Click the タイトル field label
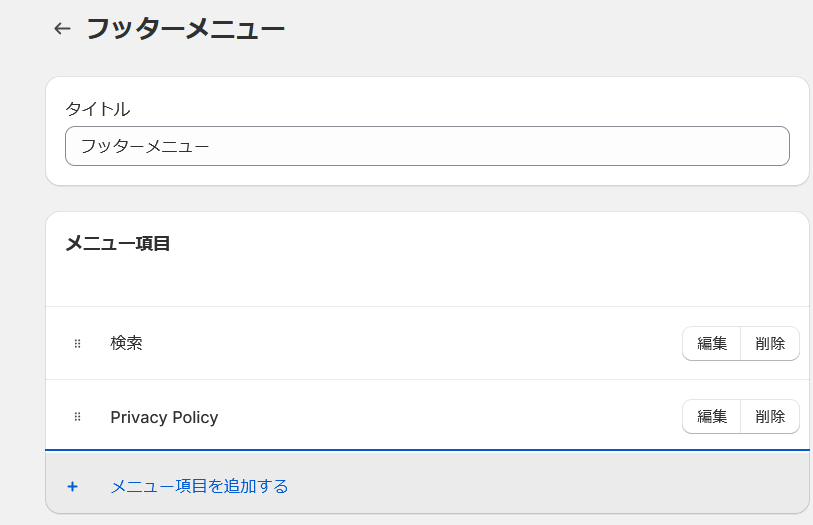The width and height of the screenshot is (813, 525). (x=98, y=108)
